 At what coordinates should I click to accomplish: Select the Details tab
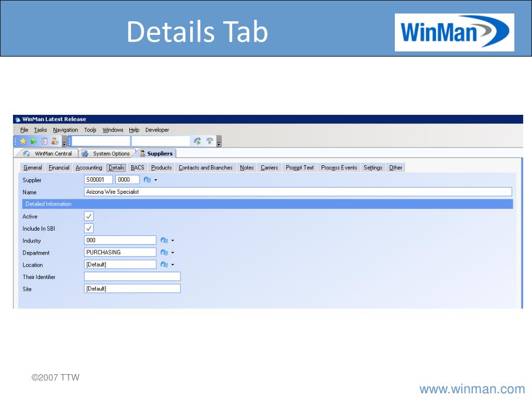pyautogui.click(x=116, y=168)
